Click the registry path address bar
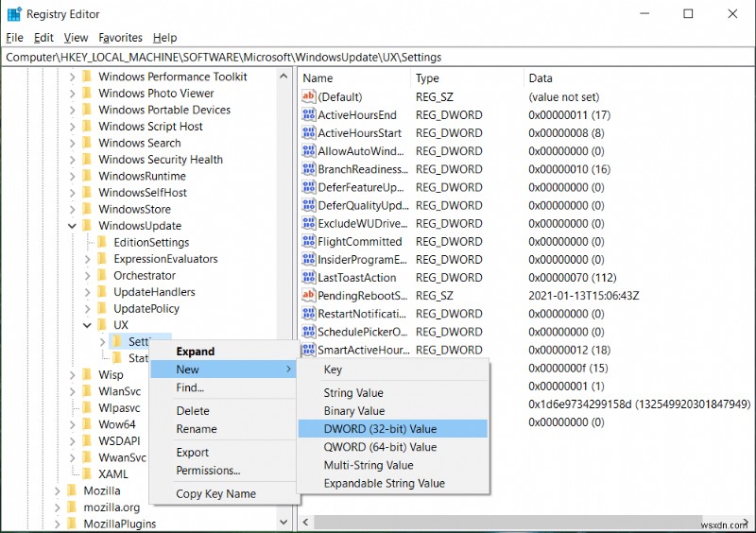Screen dimensions: 756x533 coord(378,58)
